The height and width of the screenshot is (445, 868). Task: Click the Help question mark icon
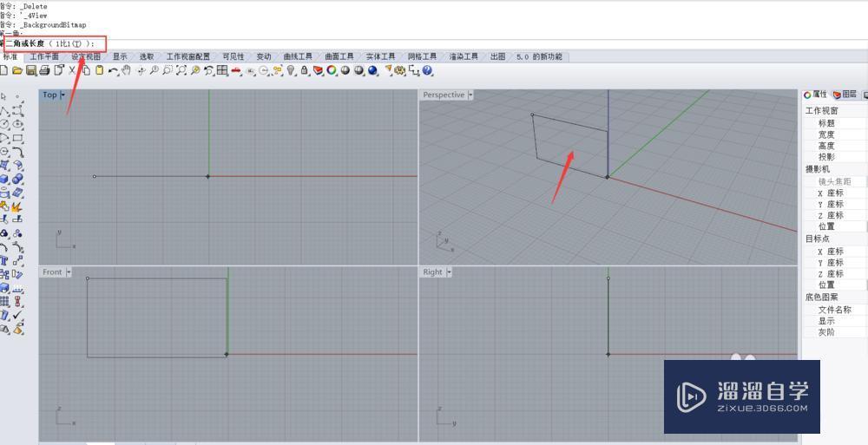tap(427, 70)
